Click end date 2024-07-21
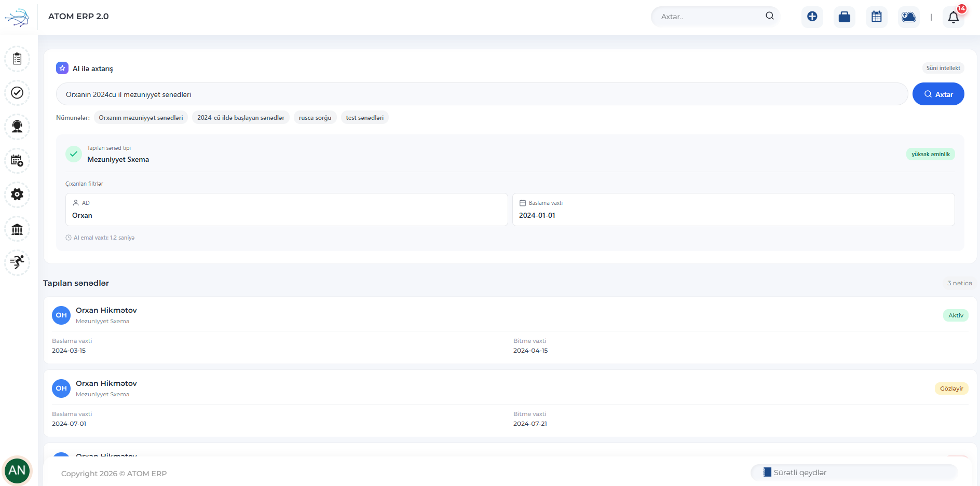The height and width of the screenshot is (486, 980). [530, 424]
